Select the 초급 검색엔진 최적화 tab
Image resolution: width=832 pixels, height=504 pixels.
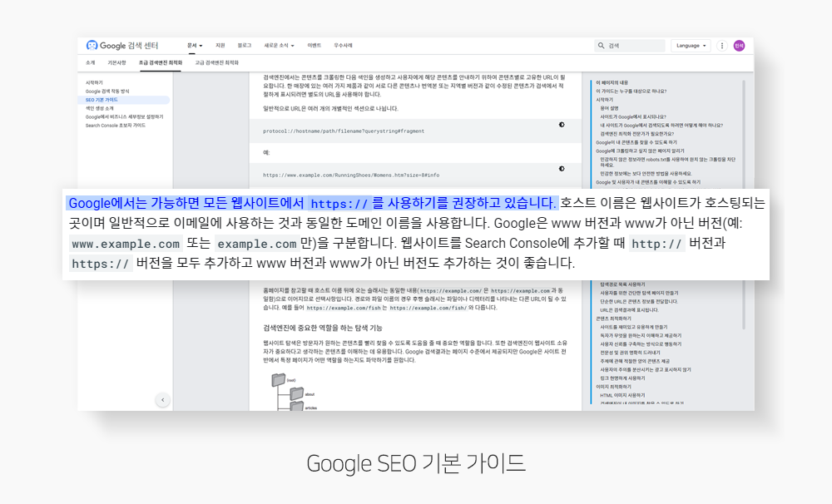pyautogui.click(x=161, y=62)
